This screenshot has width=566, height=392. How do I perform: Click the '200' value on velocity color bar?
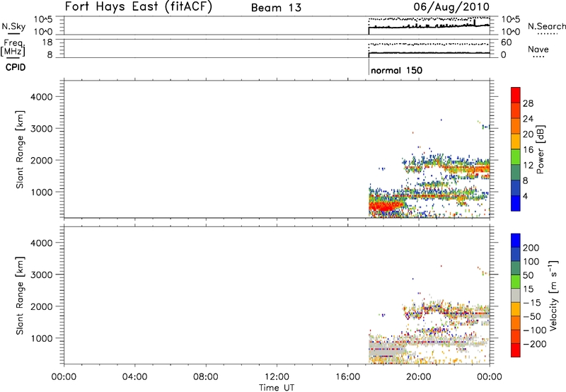(531, 248)
